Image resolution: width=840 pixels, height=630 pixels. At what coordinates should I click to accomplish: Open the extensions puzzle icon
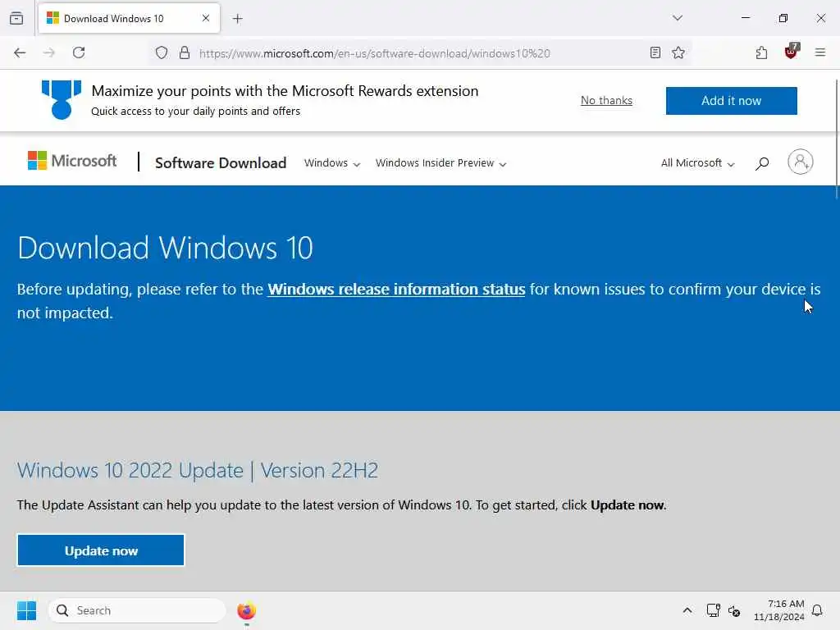761,52
